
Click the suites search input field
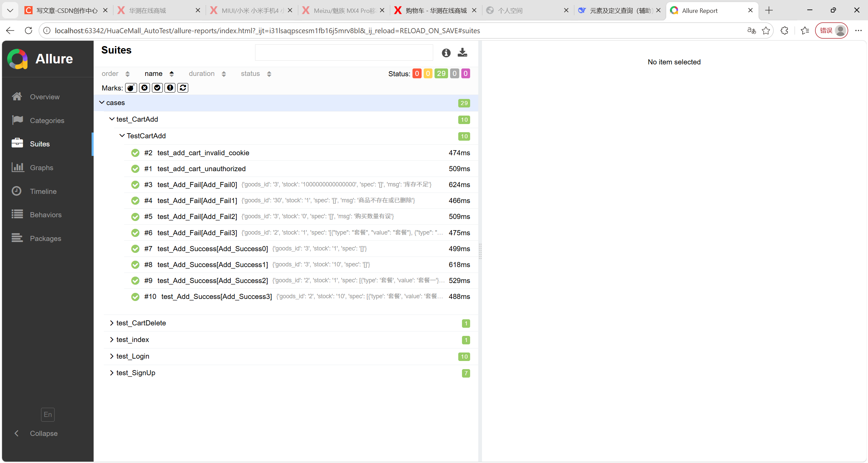(344, 53)
